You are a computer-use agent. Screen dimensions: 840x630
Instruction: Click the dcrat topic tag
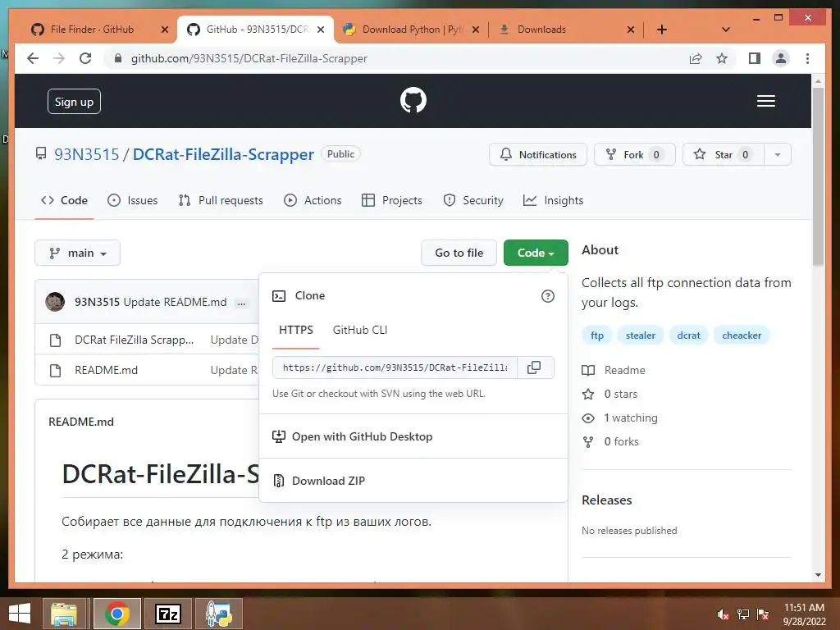click(x=688, y=336)
